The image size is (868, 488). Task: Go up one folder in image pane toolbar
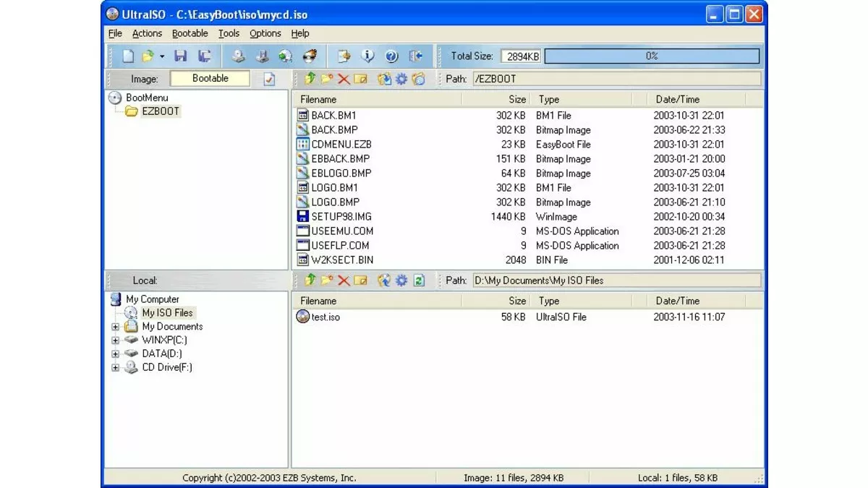click(310, 79)
